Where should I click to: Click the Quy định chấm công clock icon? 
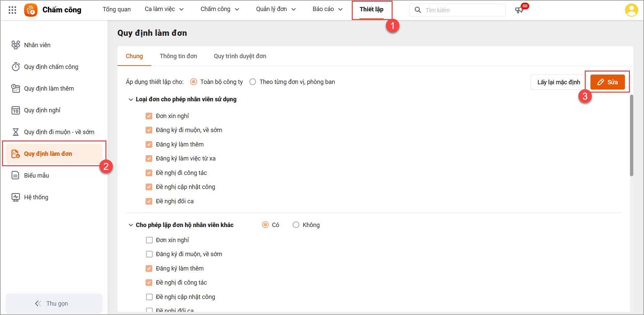15,67
